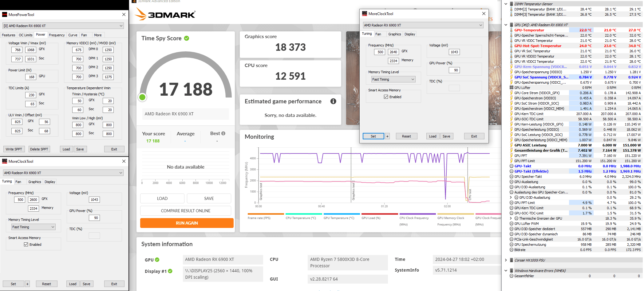Click Reset in MoreClockTool over 3DMark

pyautogui.click(x=406, y=136)
